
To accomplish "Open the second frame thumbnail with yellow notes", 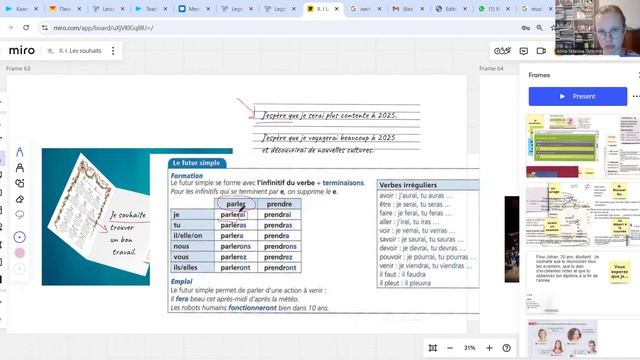I will [583, 214].
